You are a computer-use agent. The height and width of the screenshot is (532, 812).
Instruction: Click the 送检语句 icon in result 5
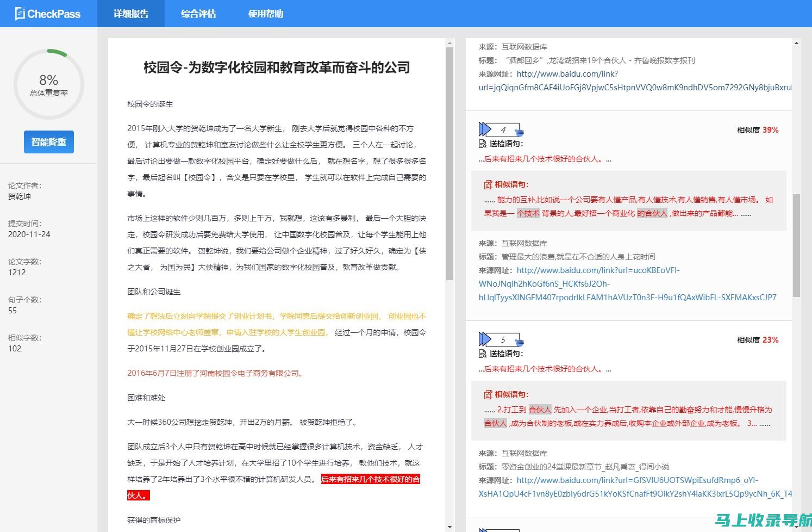(483, 354)
